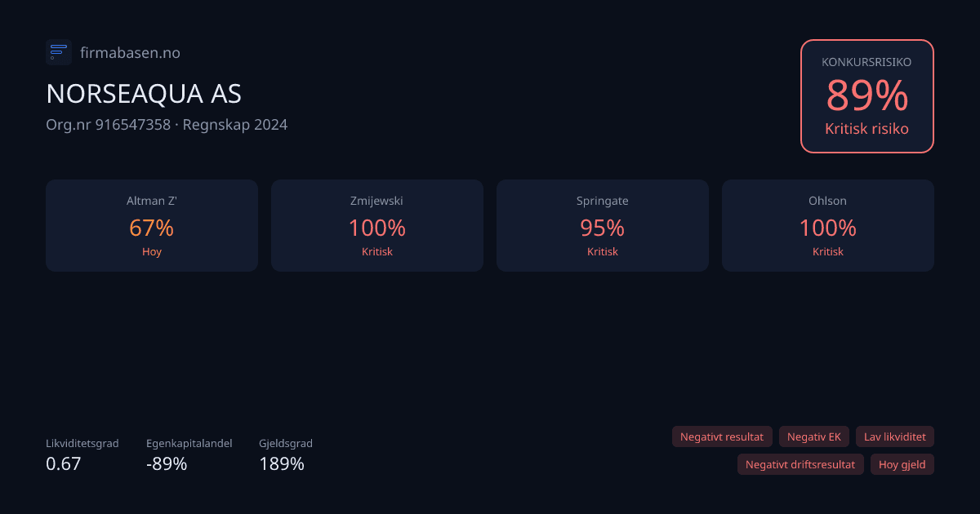Click the Org.nr 916547358 text
This screenshot has width=980, height=514.
click(x=109, y=125)
